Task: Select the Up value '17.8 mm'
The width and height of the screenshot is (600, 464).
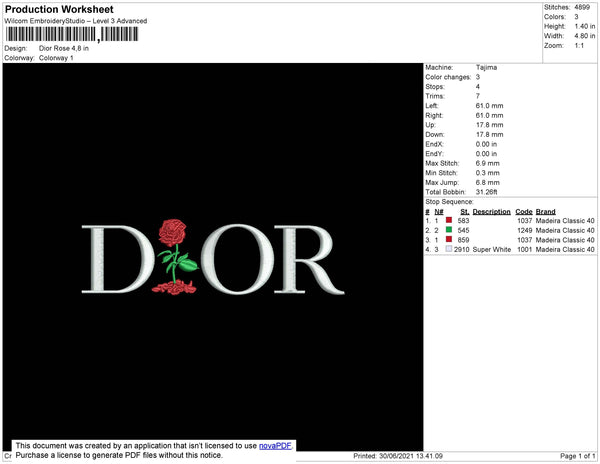Action: pos(489,125)
